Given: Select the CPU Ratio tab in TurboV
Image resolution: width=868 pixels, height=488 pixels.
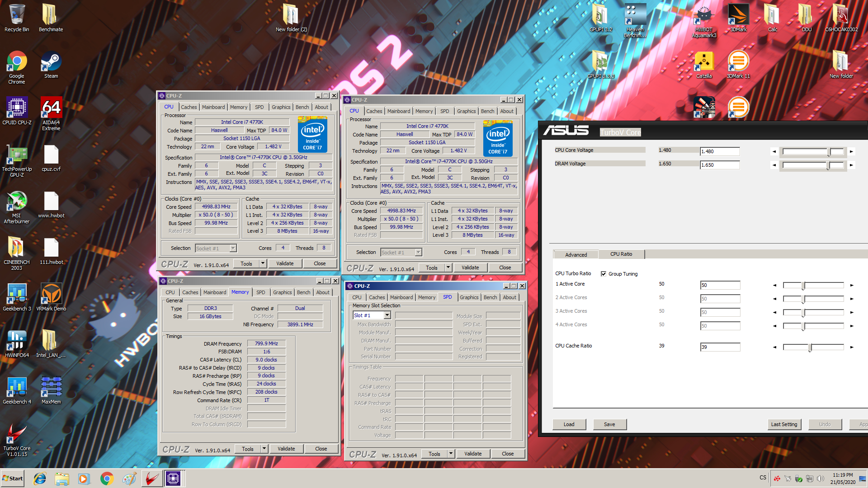Looking at the screenshot, I should [621, 254].
